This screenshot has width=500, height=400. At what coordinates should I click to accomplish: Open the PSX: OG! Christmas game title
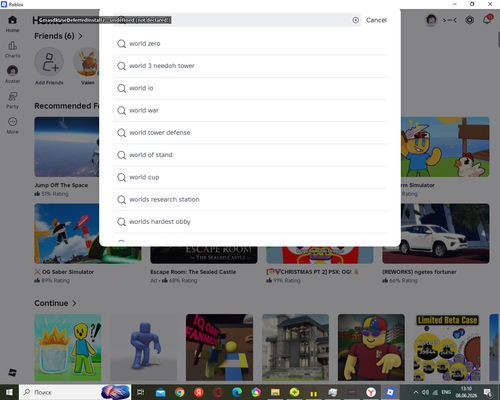pyautogui.click(x=313, y=272)
